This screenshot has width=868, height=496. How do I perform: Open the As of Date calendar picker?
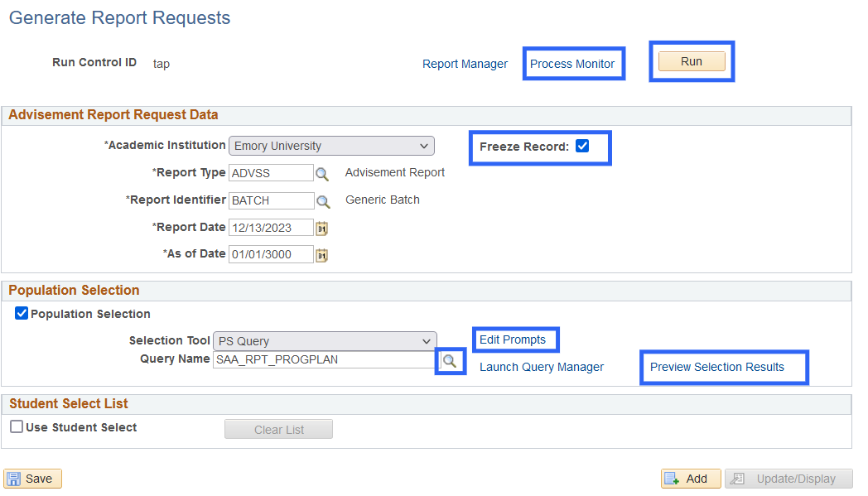tap(322, 255)
